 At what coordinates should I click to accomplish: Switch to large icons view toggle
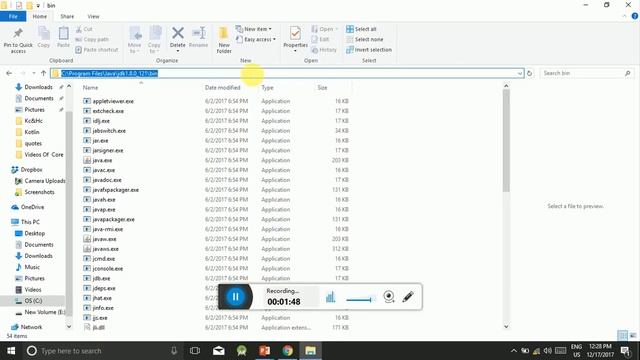click(x=633, y=336)
